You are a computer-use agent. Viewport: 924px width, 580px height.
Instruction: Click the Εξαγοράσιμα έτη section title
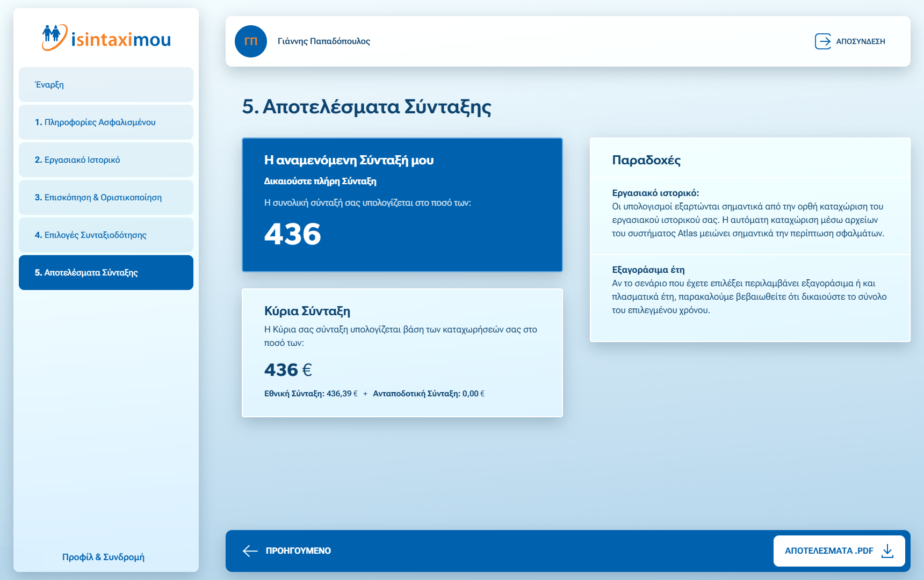pyautogui.click(x=648, y=270)
